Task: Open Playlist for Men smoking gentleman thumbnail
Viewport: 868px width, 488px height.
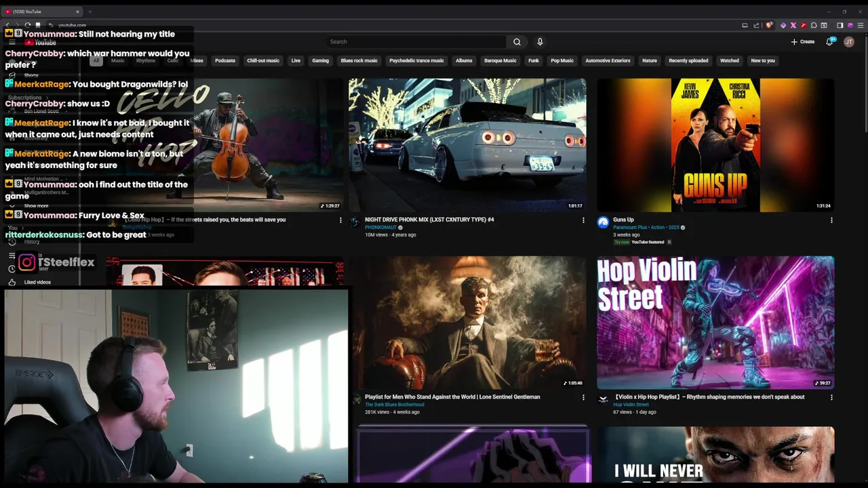Action: (x=467, y=323)
